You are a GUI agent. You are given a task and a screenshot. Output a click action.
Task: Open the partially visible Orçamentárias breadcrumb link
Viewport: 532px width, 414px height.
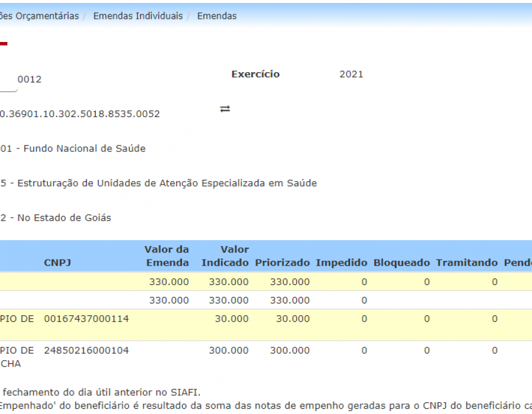tap(40, 16)
